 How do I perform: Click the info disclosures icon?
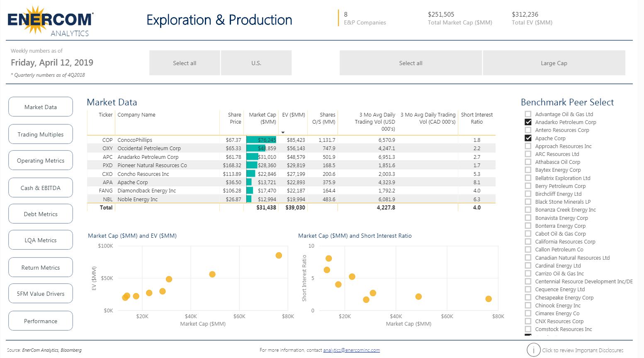533,350
